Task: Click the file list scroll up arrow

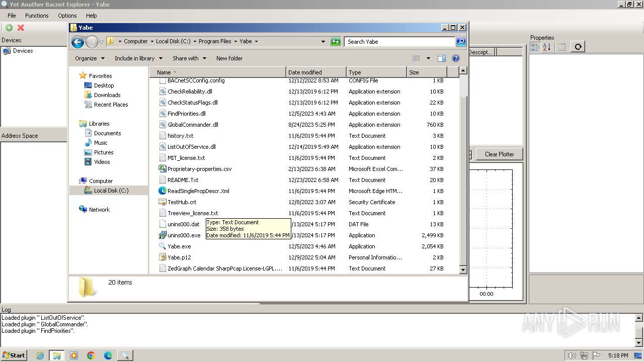Action: pos(463,71)
